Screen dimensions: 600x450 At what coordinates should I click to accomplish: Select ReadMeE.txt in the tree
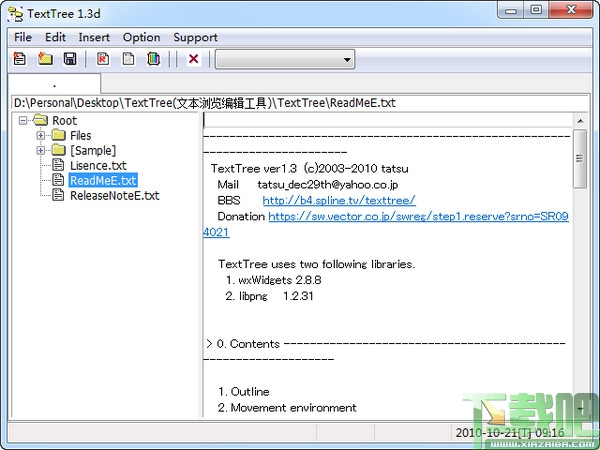(103, 180)
